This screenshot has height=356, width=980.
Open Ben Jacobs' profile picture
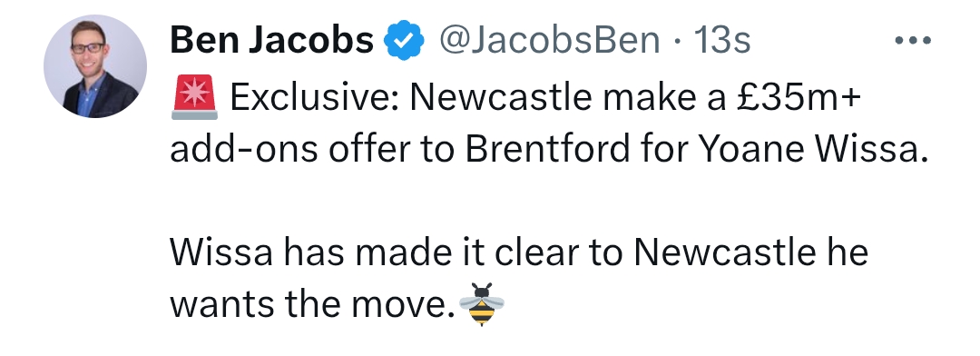click(x=95, y=66)
